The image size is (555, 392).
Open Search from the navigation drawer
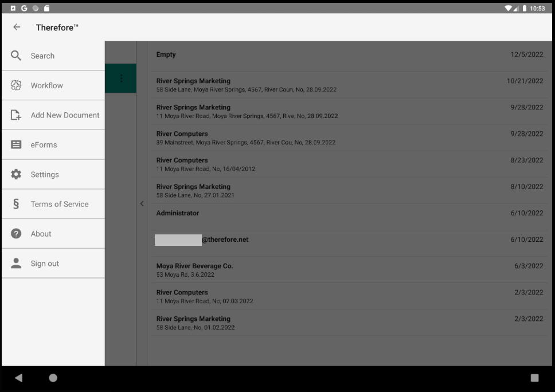click(53, 56)
